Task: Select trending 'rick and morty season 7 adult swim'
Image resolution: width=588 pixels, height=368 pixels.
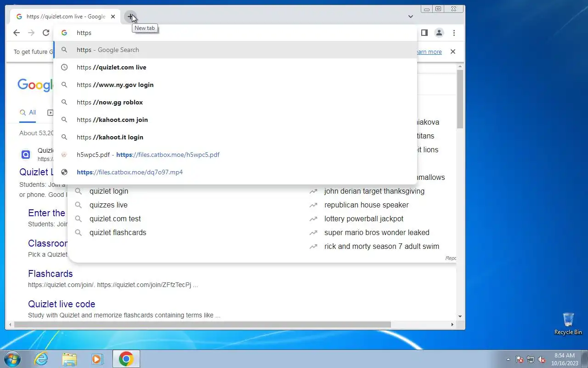Action: [x=382, y=246]
